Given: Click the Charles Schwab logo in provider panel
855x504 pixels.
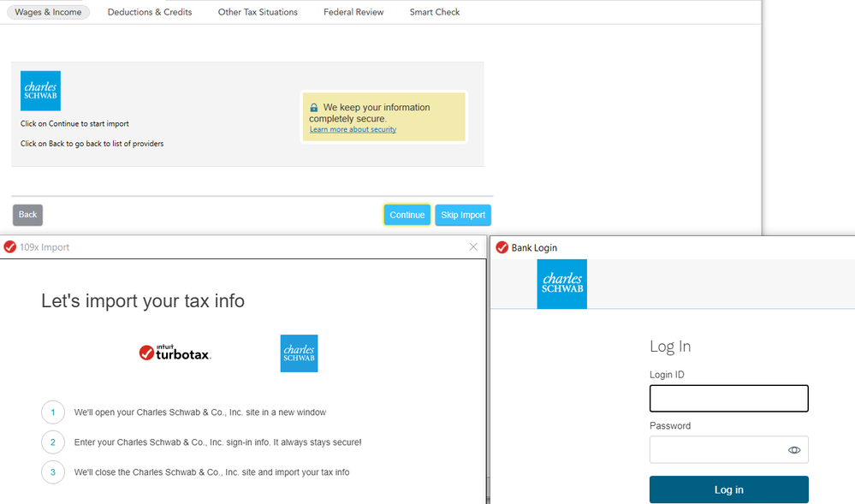Looking at the screenshot, I should pyautogui.click(x=40, y=91).
